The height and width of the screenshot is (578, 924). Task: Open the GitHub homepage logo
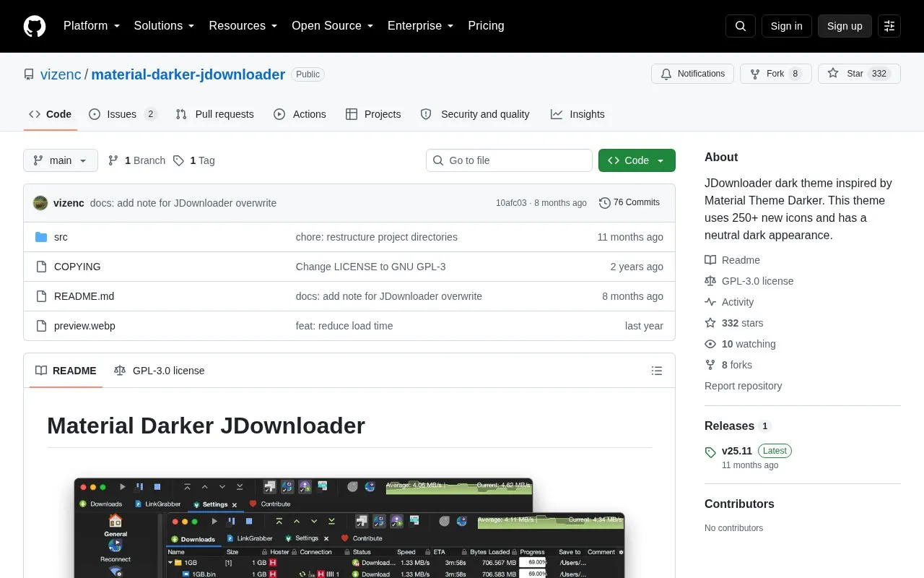[35, 26]
